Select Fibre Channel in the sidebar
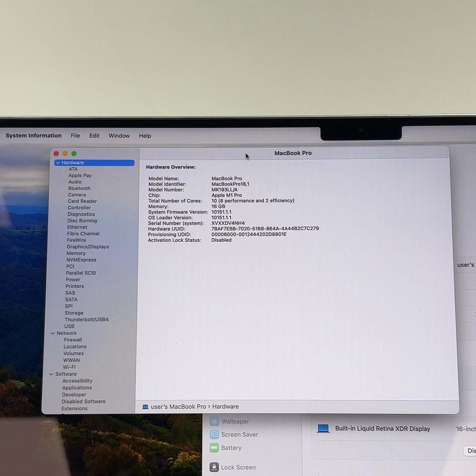This screenshot has height=476, width=476. click(83, 234)
